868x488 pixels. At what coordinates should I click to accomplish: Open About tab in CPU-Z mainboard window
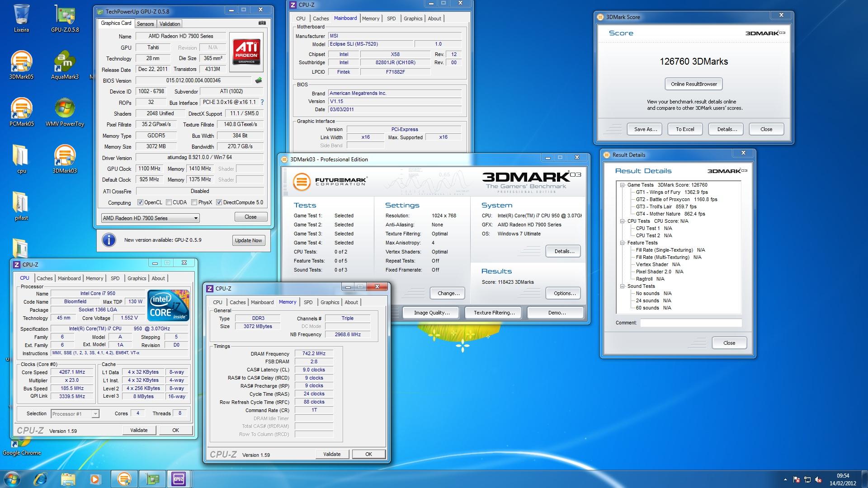(434, 19)
